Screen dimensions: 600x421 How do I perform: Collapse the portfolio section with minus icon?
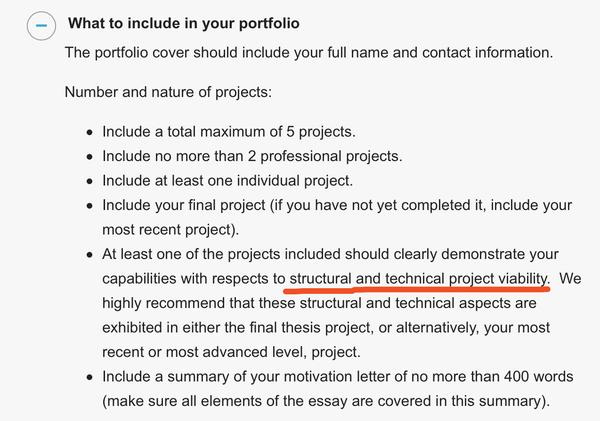(41, 26)
